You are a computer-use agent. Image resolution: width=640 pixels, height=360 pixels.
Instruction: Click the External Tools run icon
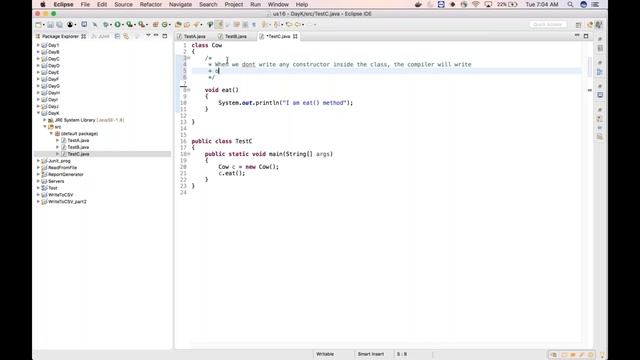(141, 25)
